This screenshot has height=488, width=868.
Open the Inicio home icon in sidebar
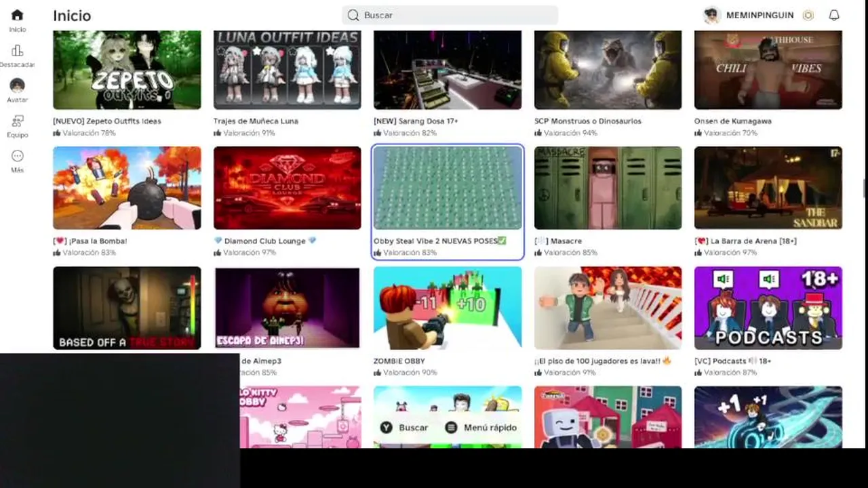click(17, 15)
